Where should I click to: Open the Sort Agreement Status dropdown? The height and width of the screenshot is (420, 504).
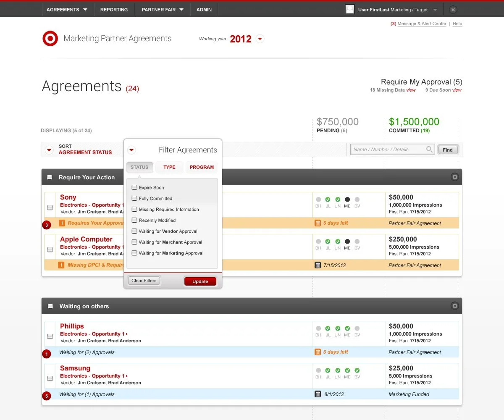coord(49,150)
